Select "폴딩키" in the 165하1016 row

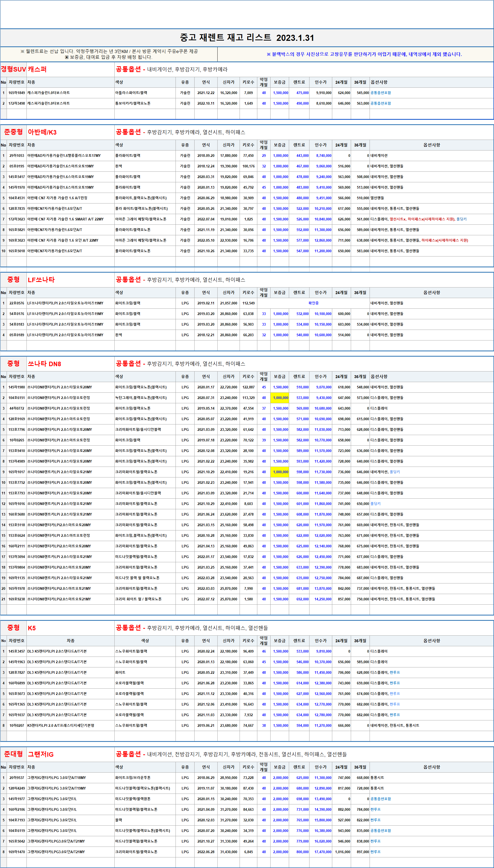pyautogui.click(x=376, y=504)
